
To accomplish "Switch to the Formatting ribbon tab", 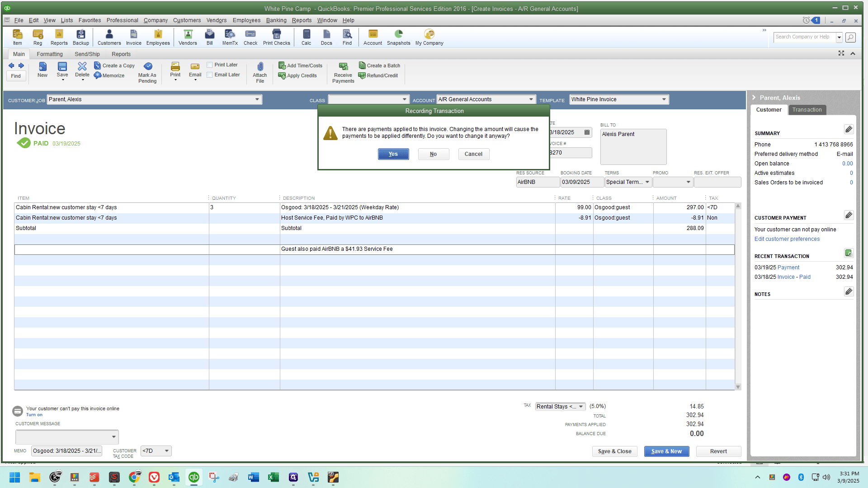I will pos(50,54).
